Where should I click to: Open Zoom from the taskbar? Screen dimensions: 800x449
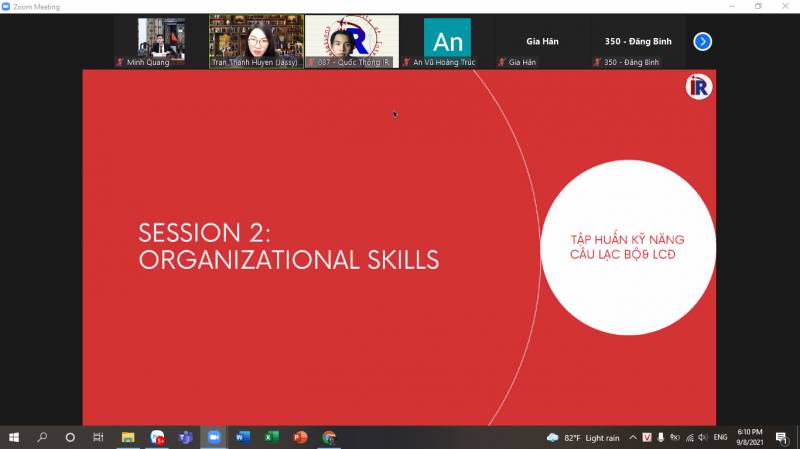point(213,437)
